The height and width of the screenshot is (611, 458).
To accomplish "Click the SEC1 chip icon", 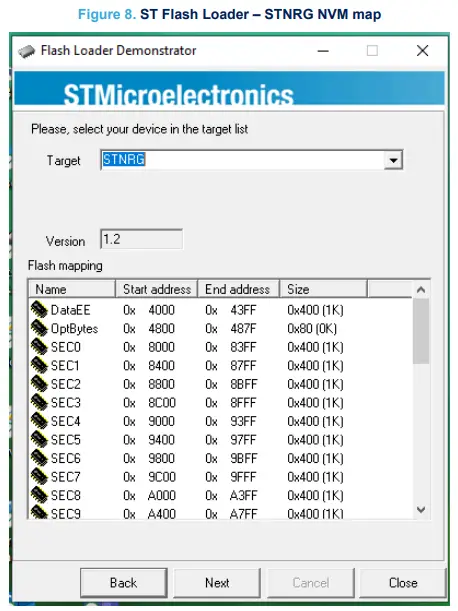I will pos(39,366).
